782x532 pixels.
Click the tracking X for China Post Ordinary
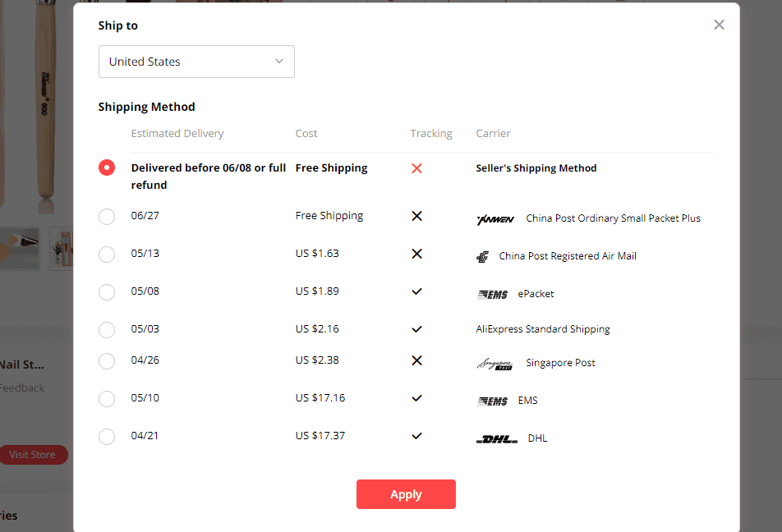click(417, 216)
